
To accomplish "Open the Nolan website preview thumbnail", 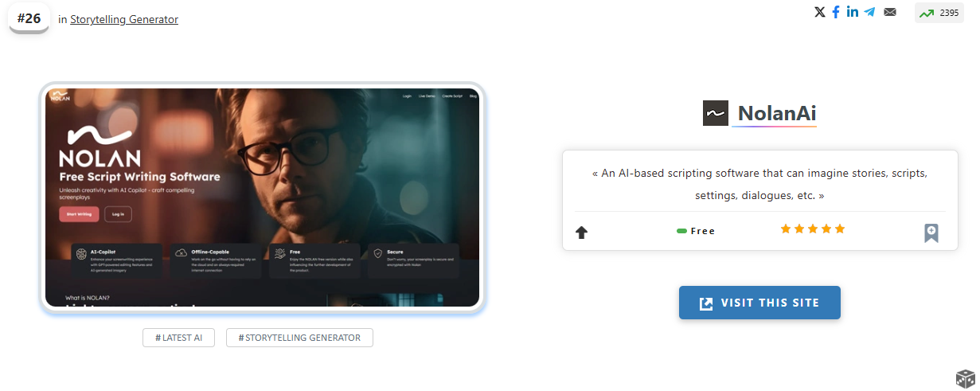I will click(x=262, y=197).
